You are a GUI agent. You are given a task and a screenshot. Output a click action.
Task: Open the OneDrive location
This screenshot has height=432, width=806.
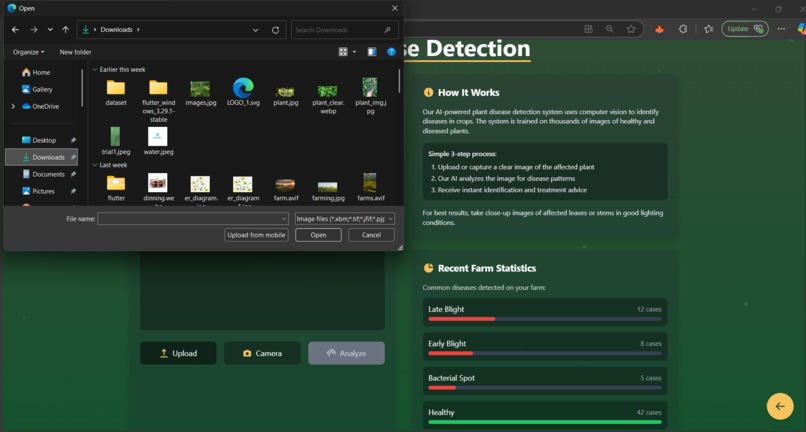click(41, 106)
